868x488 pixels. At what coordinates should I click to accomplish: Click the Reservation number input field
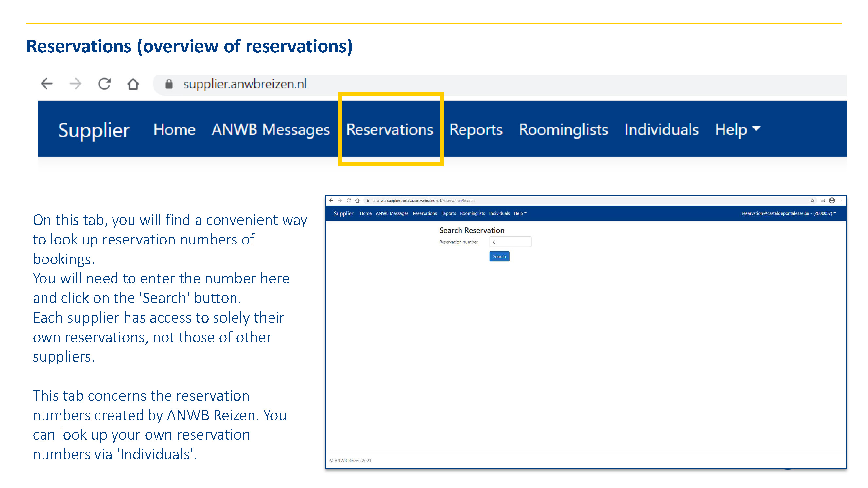pyautogui.click(x=510, y=242)
